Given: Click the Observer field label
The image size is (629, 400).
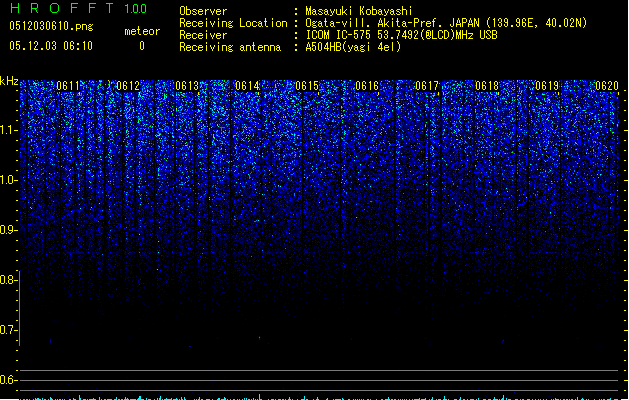Looking at the screenshot, I should click(203, 11).
